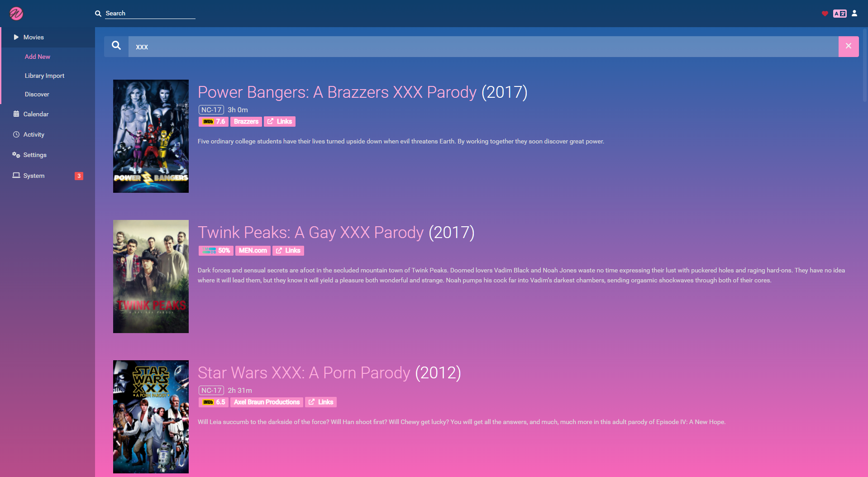
Task: Open Links for Twink Peaks
Action: pyautogui.click(x=288, y=250)
